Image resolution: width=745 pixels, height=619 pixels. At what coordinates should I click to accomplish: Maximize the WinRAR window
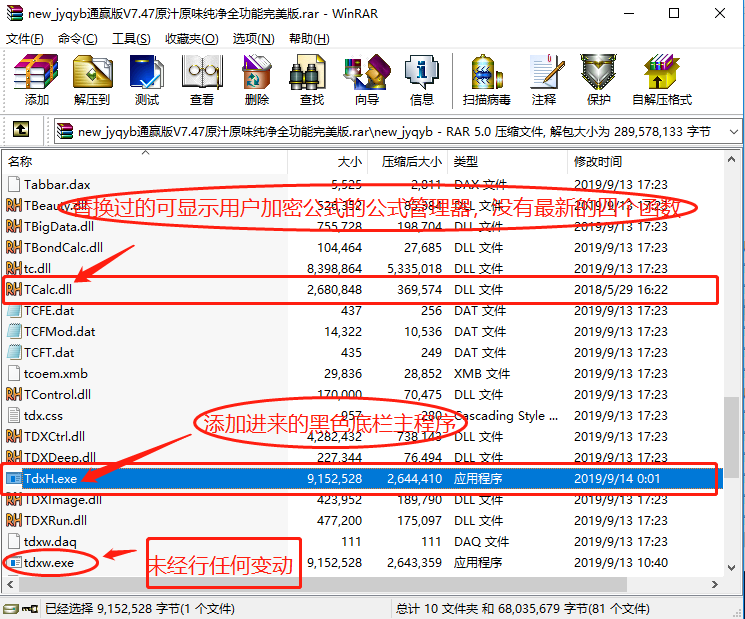[x=674, y=13]
